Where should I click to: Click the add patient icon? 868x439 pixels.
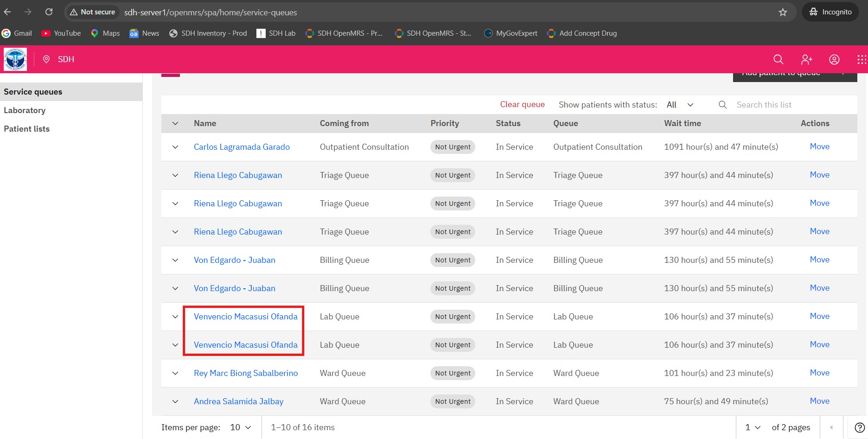806,59
